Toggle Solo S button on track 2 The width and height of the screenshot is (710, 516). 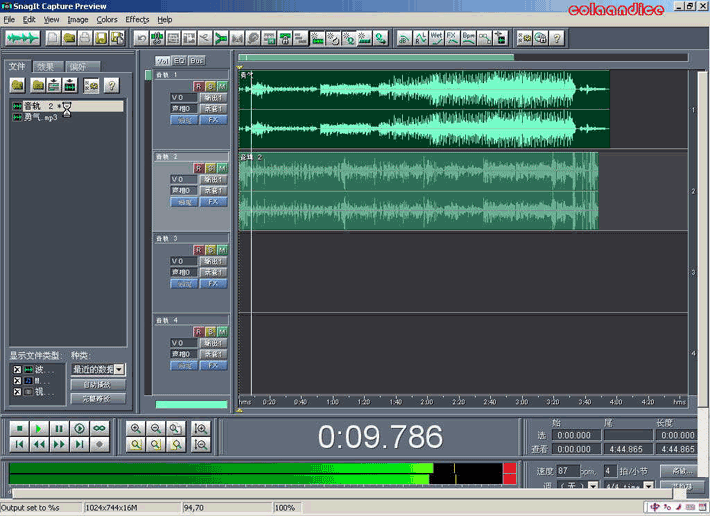pyautogui.click(x=210, y=168)
